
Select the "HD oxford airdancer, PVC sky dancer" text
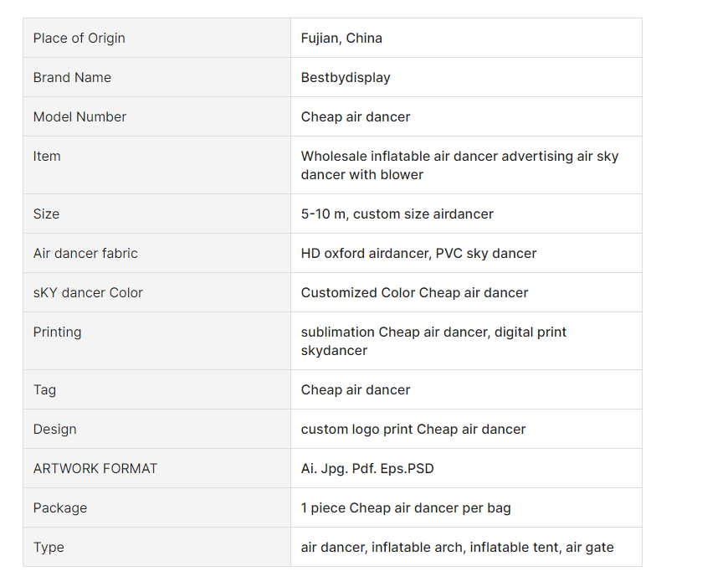pyautogui.click(x=418, y=253)
